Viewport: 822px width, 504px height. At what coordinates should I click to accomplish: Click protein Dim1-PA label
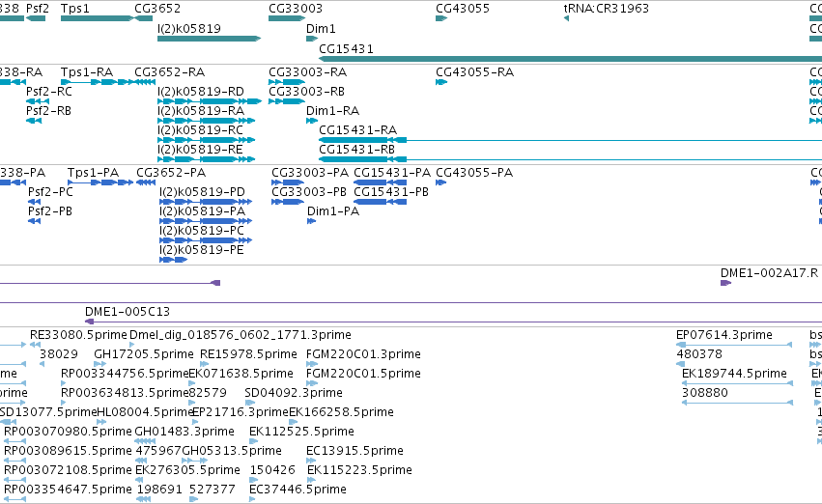click(333, 211)
